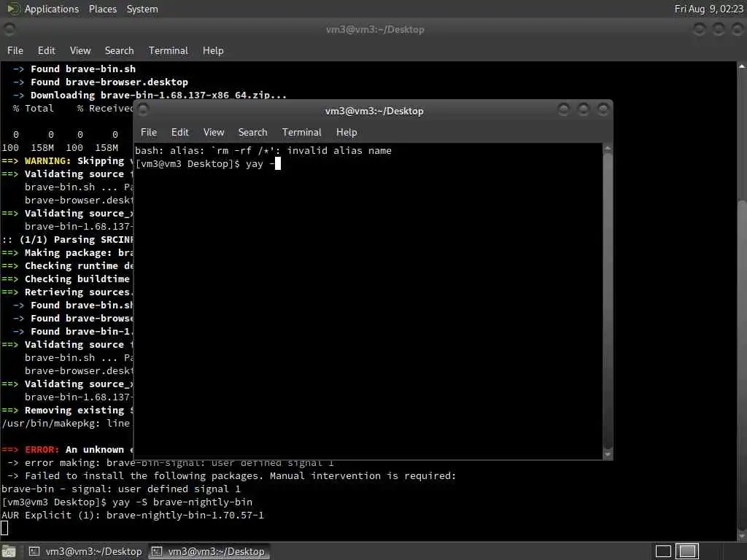Open File menu in the front terminal
Screen dimensions: 747x560
pyautogui.click(x=149, y=133)
